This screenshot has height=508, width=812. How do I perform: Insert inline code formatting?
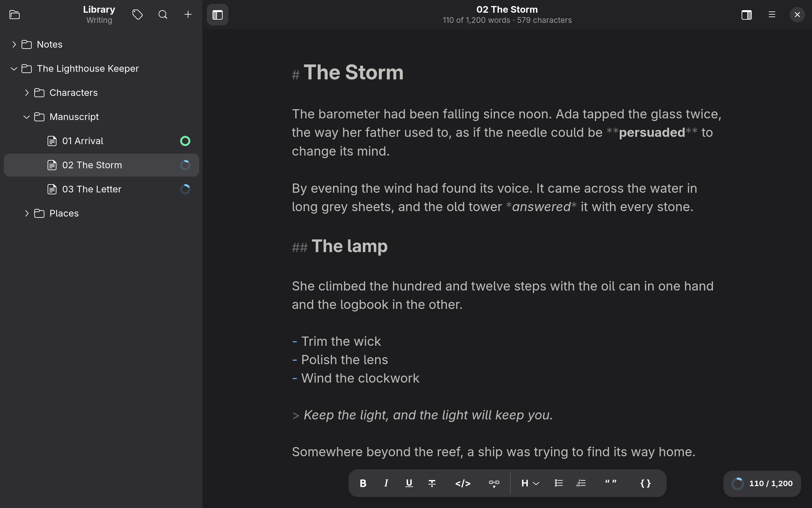[x=463, y=483]
